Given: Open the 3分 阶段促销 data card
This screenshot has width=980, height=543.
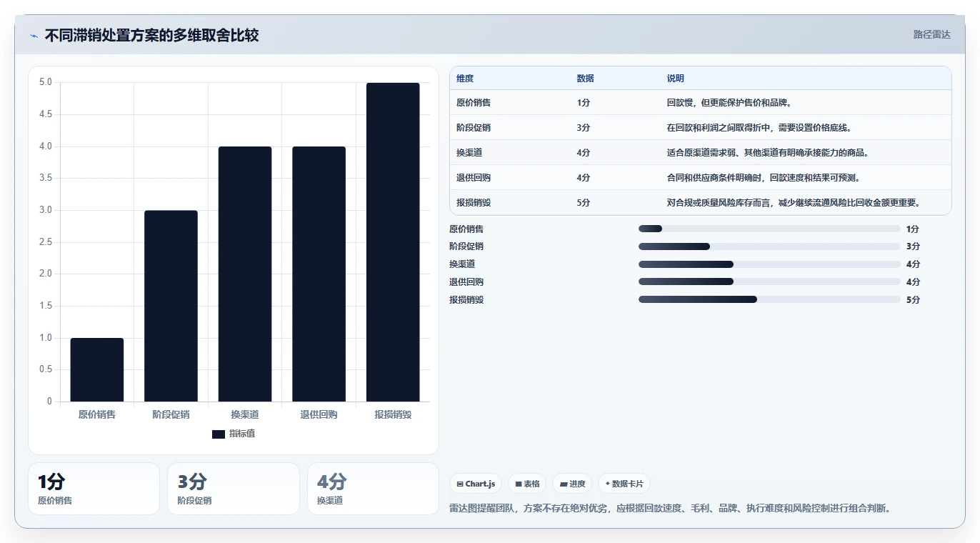Looking at the screenshot, I should coord(234,489).
